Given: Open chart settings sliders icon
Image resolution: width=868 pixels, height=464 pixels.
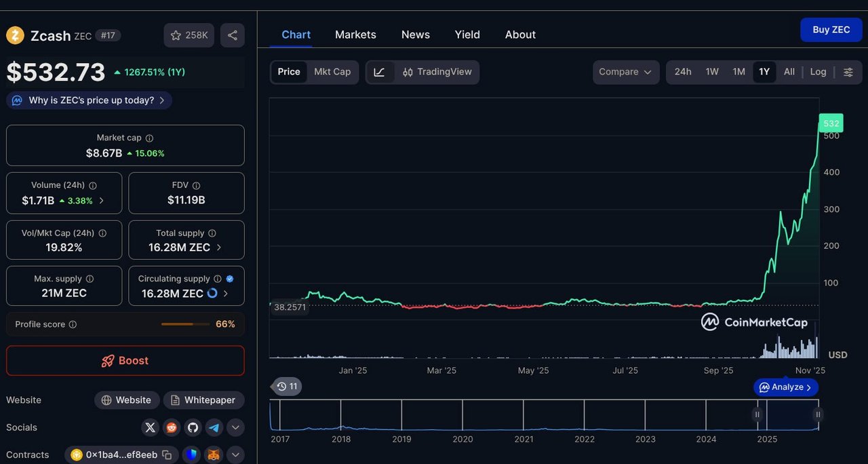Looking at the screenshot, I should (848, 72).
